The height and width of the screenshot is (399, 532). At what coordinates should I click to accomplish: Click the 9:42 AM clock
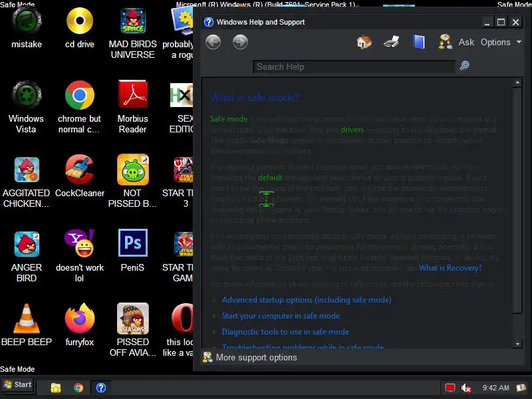[495, 388]
